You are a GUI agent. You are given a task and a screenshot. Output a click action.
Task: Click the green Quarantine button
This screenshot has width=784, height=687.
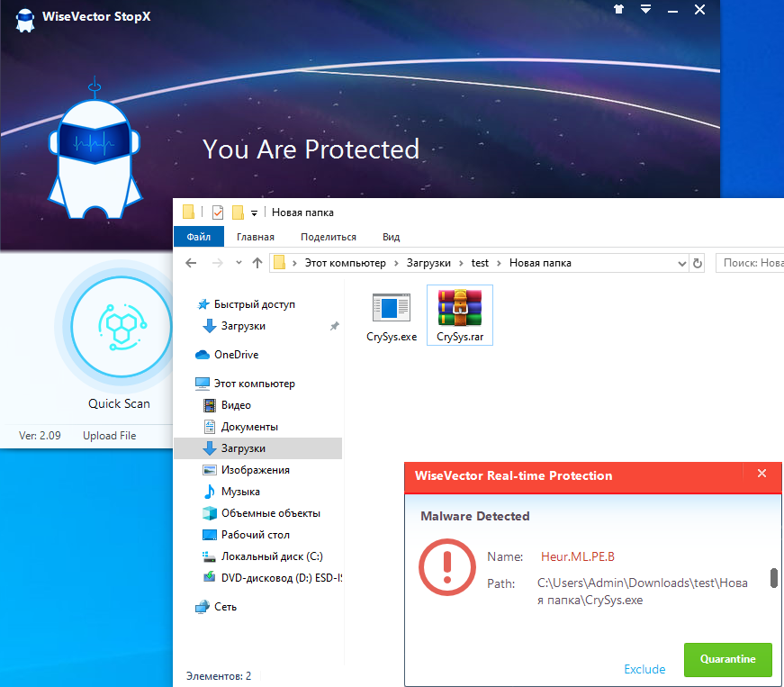point(727,659)
